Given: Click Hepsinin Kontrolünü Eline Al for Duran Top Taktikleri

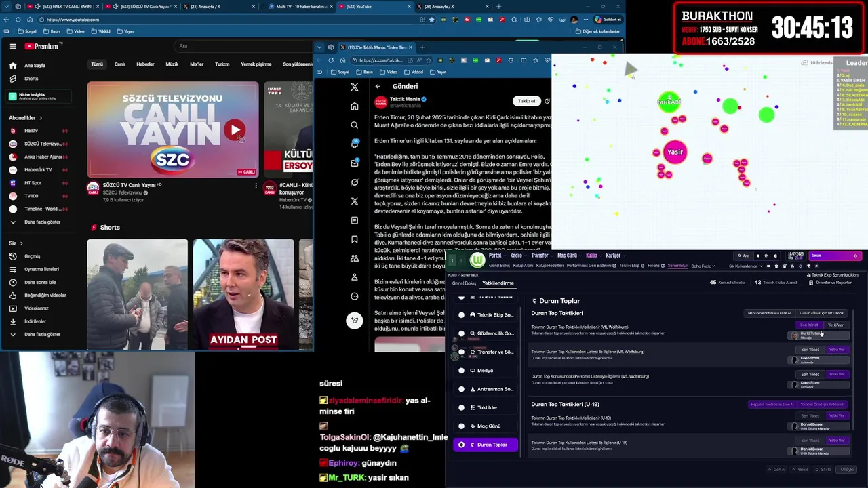Looking at the screenshot, I should click(770, 313).
